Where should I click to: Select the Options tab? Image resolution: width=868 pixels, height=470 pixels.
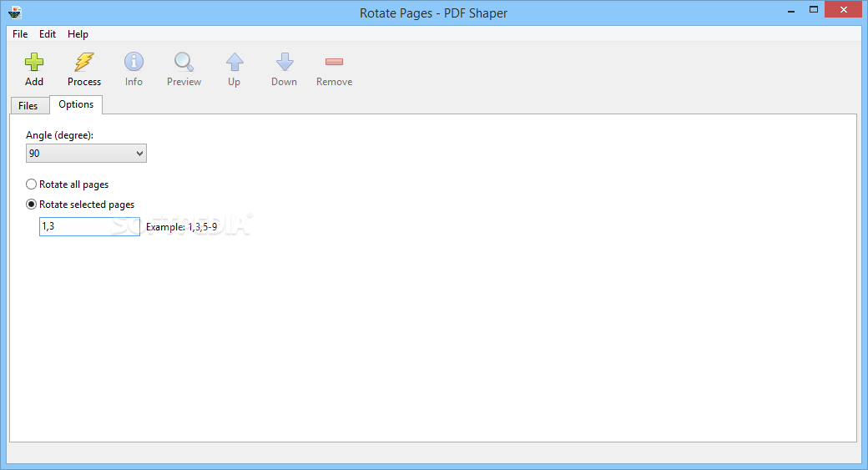76,104
